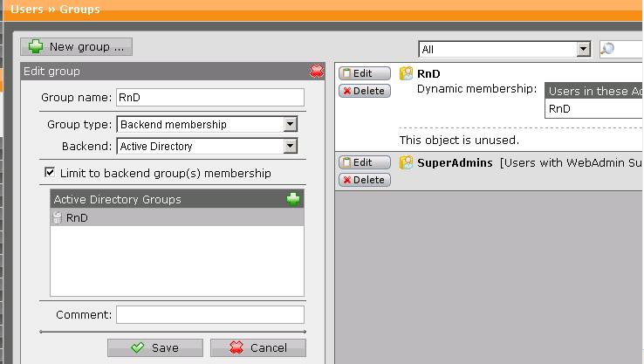Click the RnD group object icon
The width and height of the screenshot is (644, 364).
click(x=406, y=74)
